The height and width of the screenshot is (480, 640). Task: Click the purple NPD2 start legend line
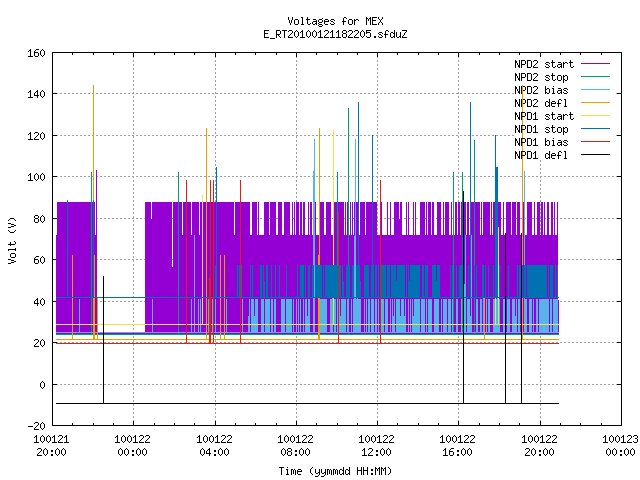click(x=595, y=64)
